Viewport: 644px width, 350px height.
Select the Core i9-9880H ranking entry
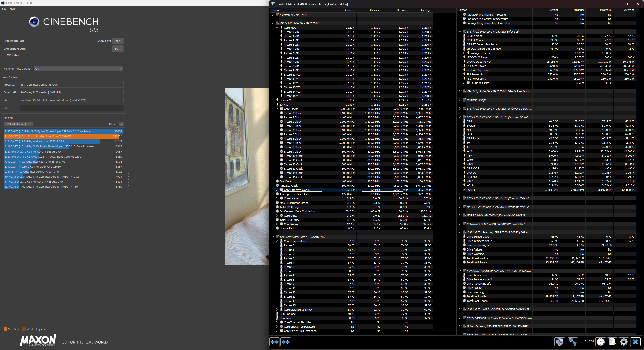click(x=63, y=152)
